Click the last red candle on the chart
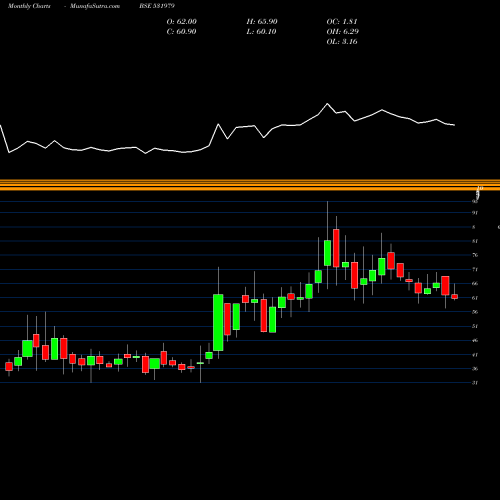Image resolution: width=500 pixels, height=500 pixels. tap(455, 296)
